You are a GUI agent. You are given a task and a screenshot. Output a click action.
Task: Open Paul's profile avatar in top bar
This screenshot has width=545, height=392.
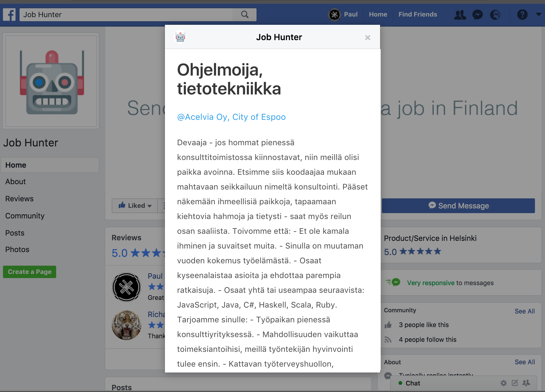coord(335,14)
